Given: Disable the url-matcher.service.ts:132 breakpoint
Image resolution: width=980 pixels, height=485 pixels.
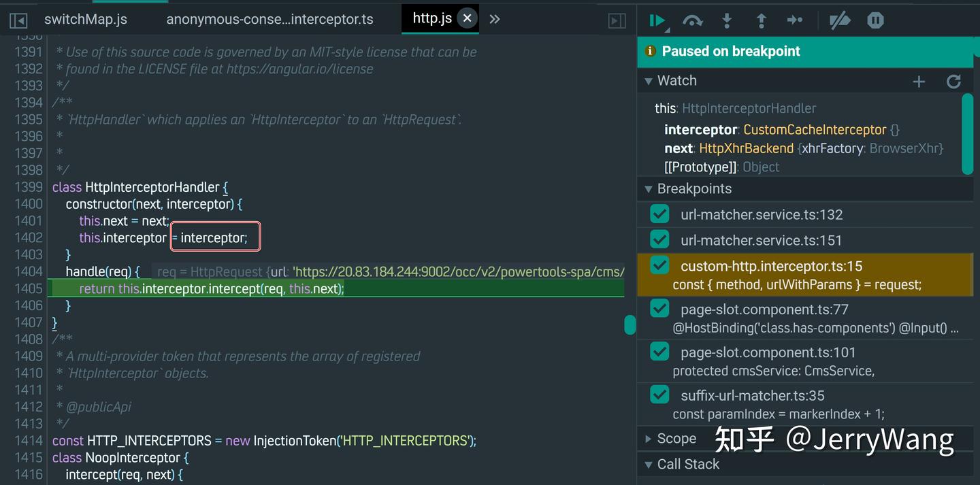Looking at the screenshot, I should (x=659, y=214).
